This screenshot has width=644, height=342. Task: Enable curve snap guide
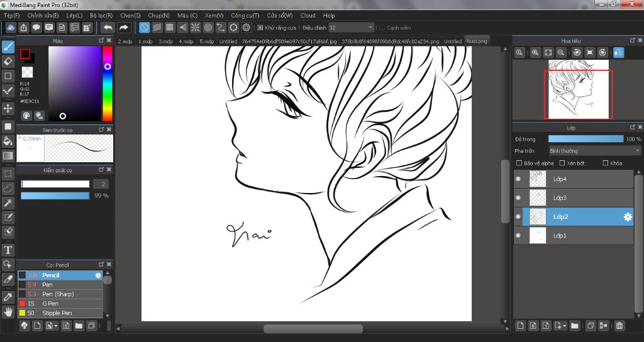click(221, 28)
